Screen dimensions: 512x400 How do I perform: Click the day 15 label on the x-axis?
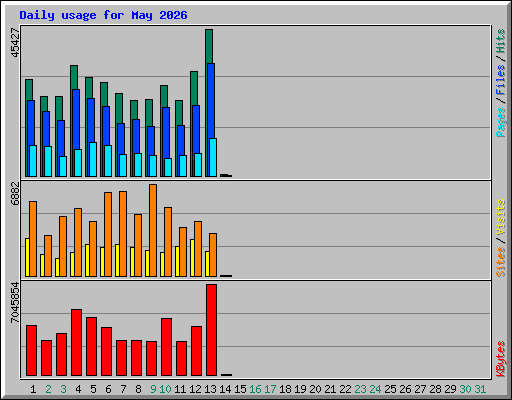(x=240, y=389)
